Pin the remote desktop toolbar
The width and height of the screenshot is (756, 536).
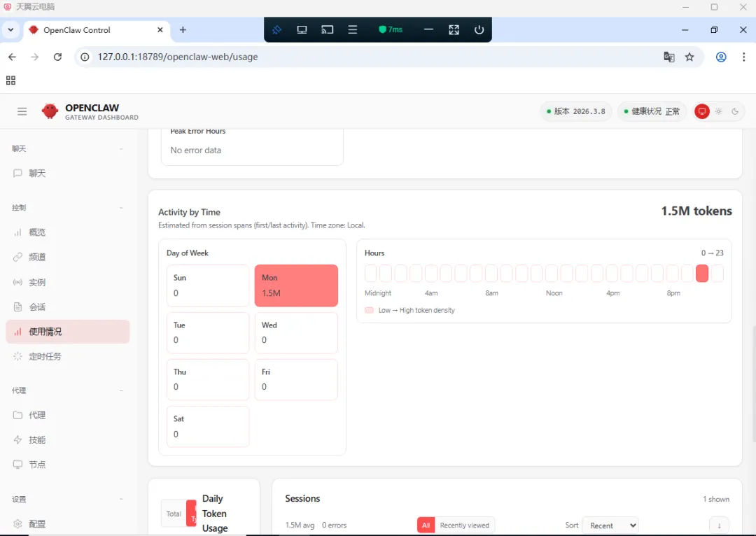point(276,30)
